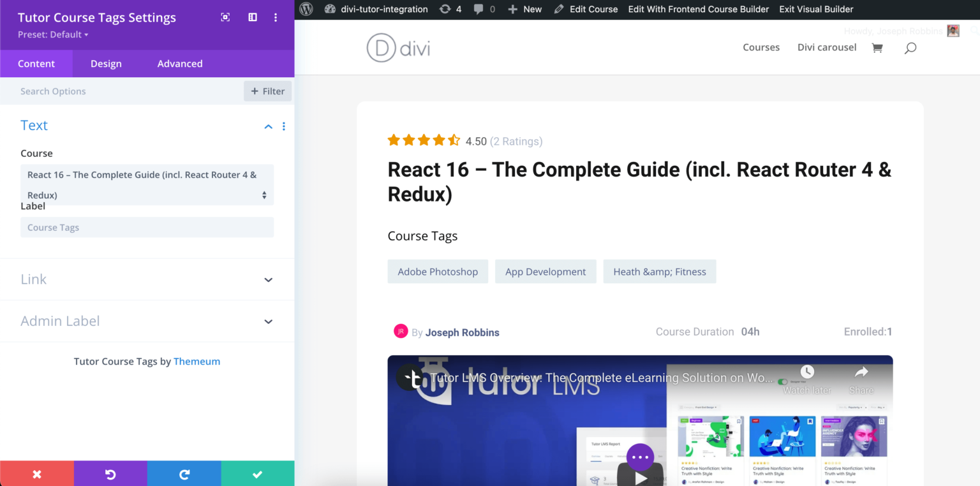Open the shopping cart icon

(x=877, y=48)
